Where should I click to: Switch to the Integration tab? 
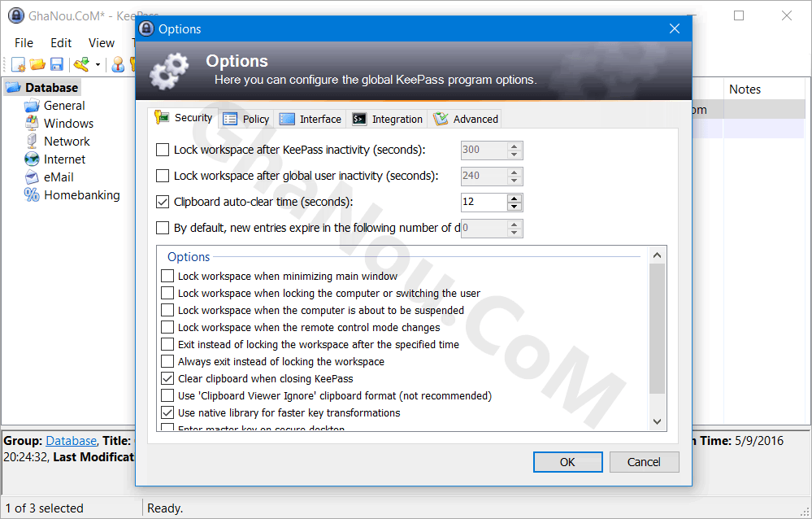(x=387, y=120)
